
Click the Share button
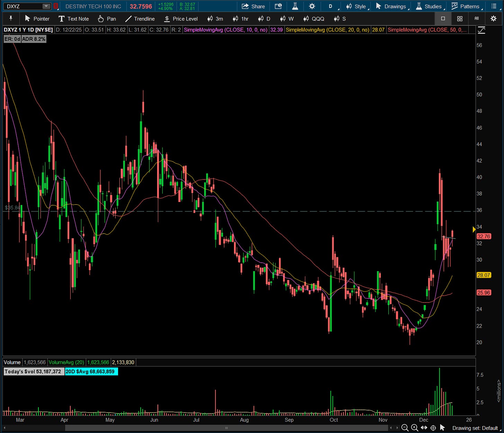click(253, 6)
